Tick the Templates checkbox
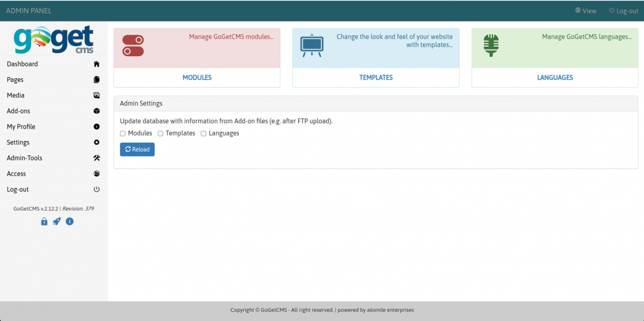Viewport: 644px width, 321px height. 160,133
